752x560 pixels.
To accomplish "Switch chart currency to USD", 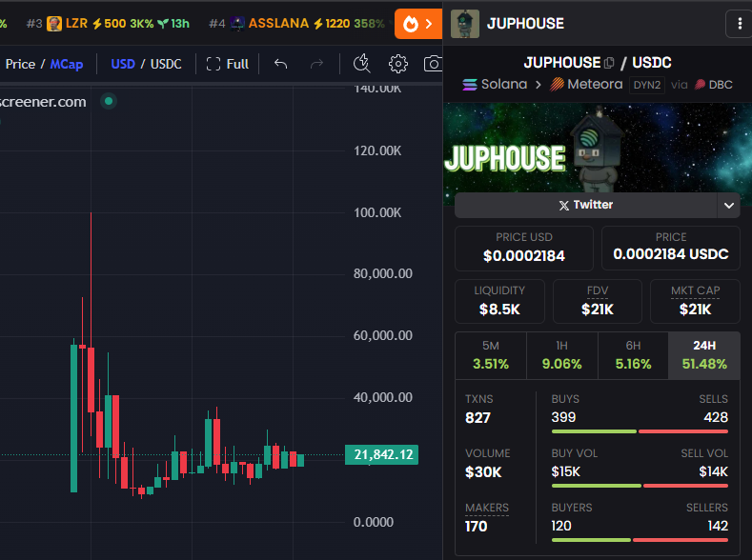I will click(123, 64).
